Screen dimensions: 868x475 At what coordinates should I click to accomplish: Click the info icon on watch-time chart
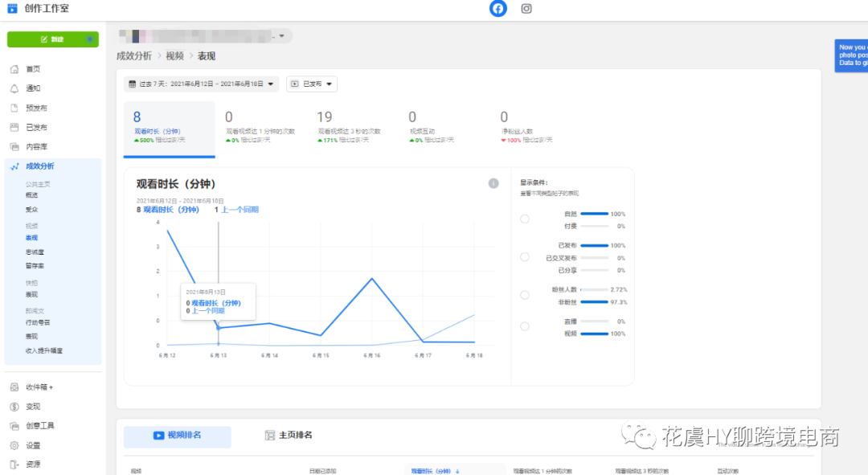[493, 183]
